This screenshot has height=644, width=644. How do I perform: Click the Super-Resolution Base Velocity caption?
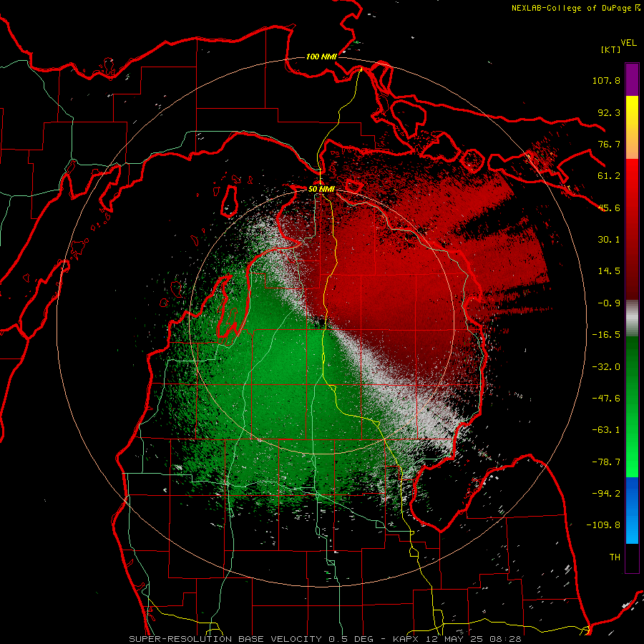click(x=326, y=639)
